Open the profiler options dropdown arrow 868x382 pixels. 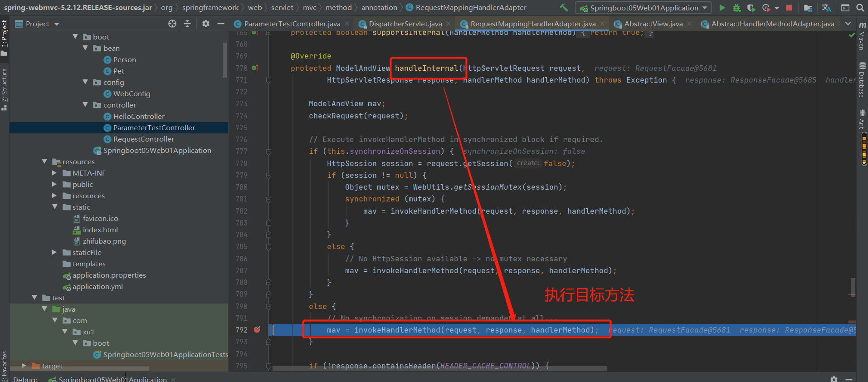776,8
